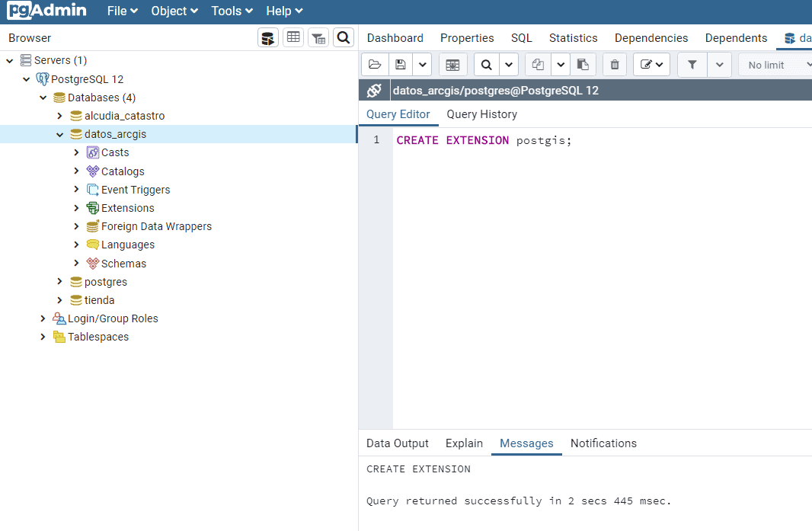Switch to the Query History tab
The width and height of the screenshot is (812, 531).
pos(481,114)
